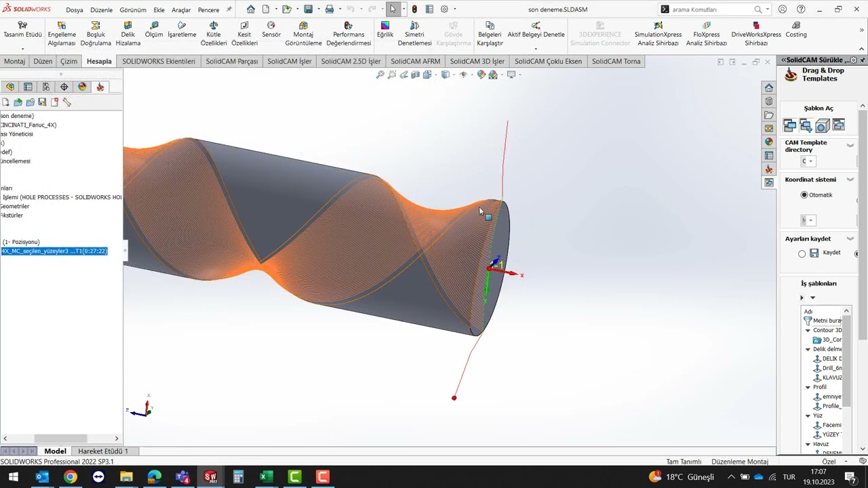Click the wrench icon in SolidCAM toolbar
This screenshot has width=868, height=488.
tap(66, 102)
